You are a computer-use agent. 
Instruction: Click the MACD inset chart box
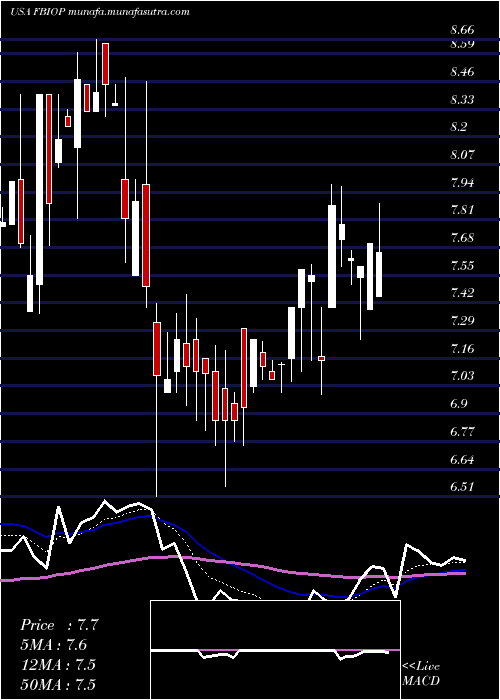(275, 650)
